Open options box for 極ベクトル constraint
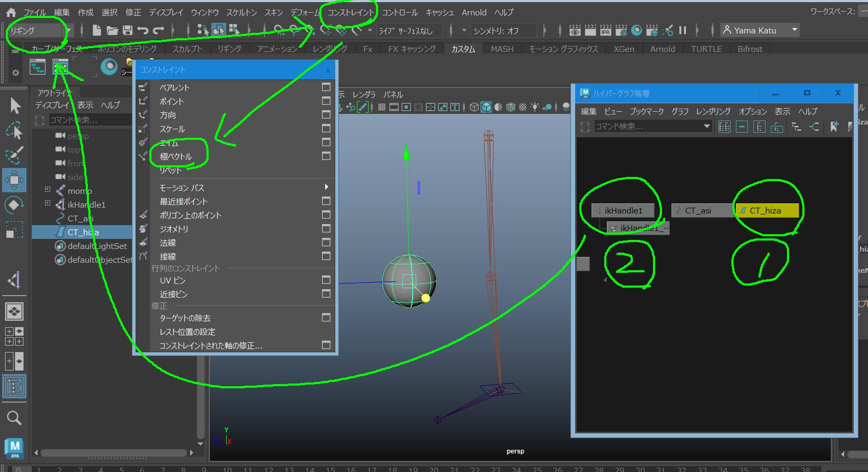868x472 pixels. [x=326, y=156]
